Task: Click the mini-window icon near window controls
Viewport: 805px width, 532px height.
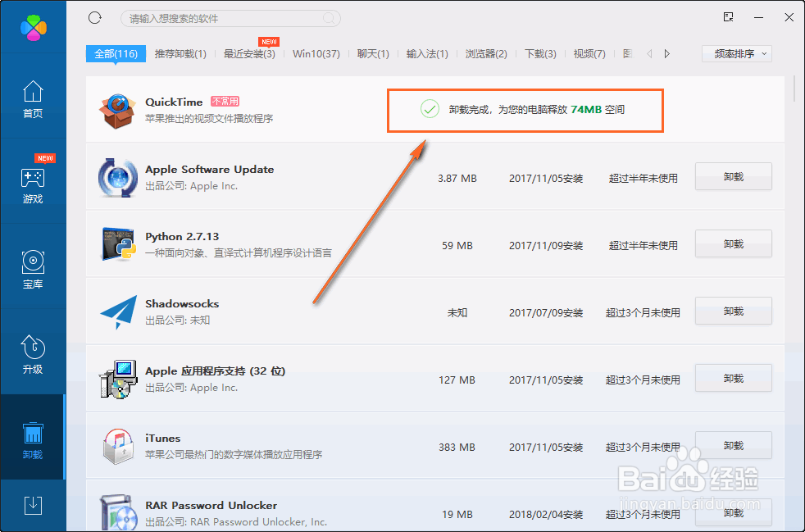Action: 727,16
